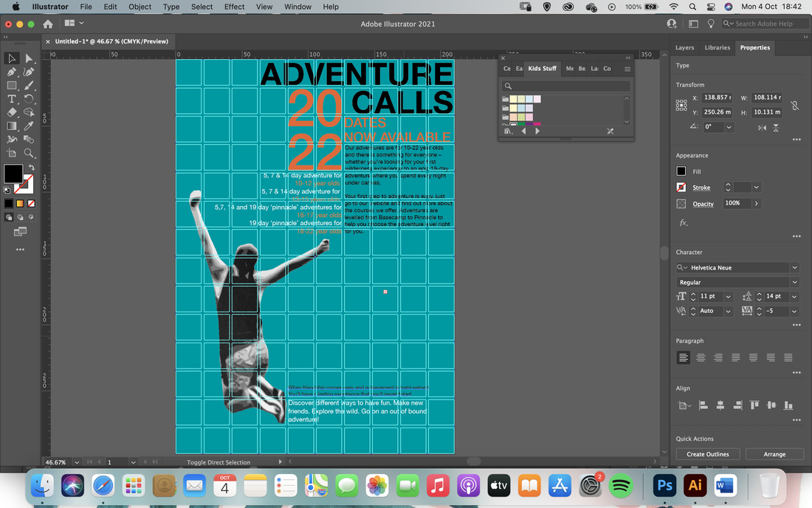Select the Pen tool
This screenshot has height=508, width=812.
[x=11, y=72]
